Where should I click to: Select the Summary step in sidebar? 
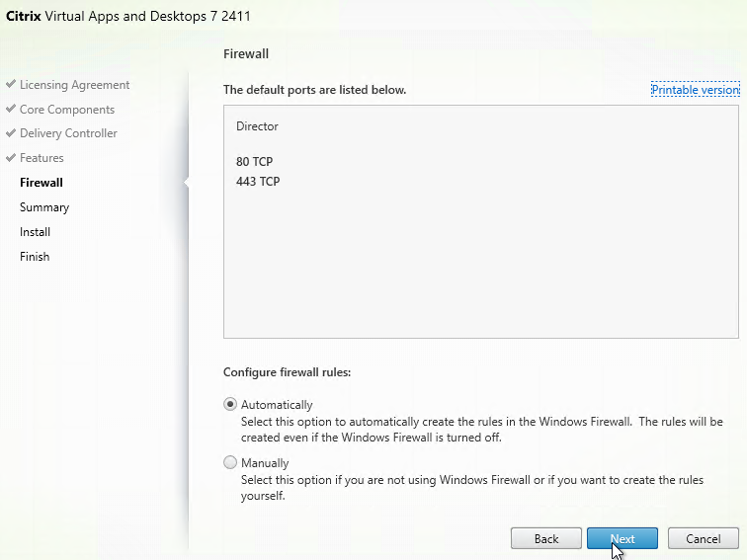point(44,207)
